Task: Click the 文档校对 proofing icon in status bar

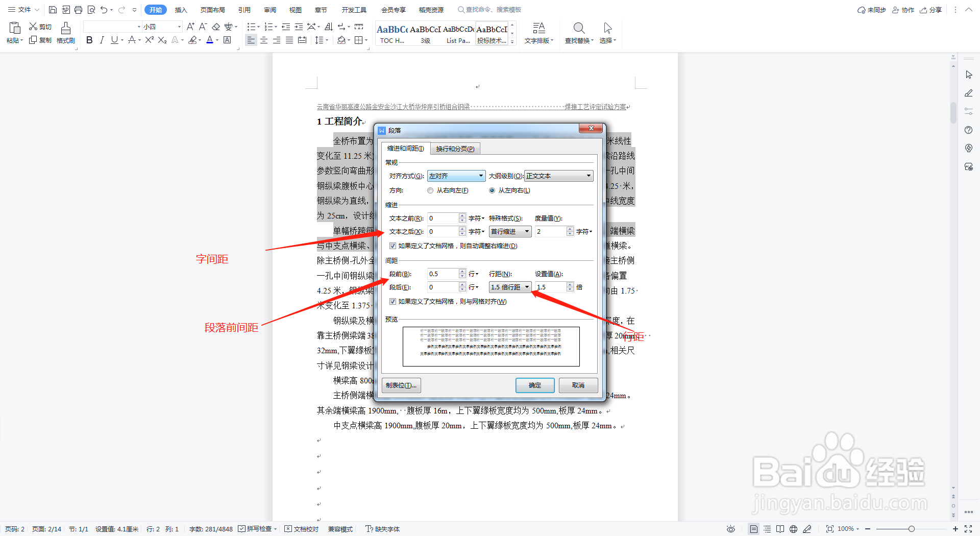Action: click(x=301, y=529)
